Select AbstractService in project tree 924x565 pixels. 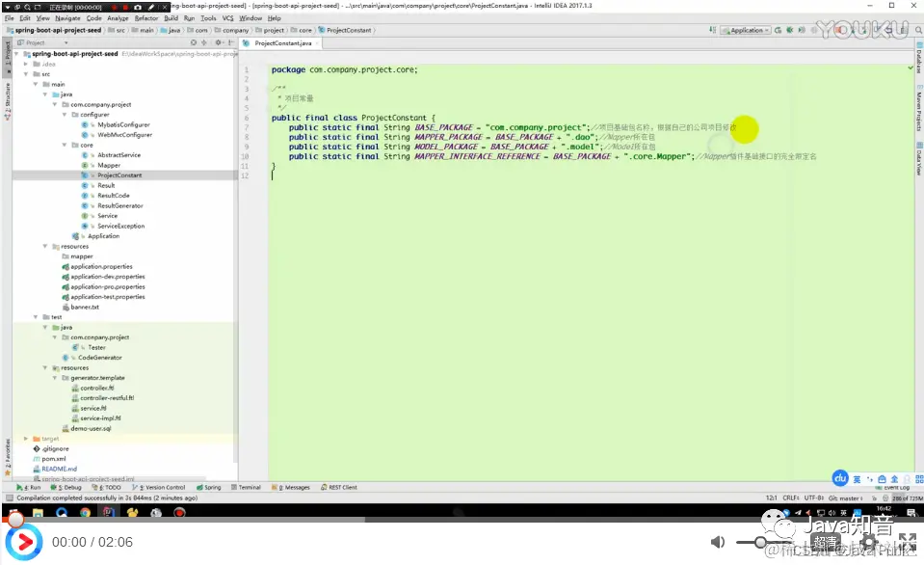[x=119, y=155]
